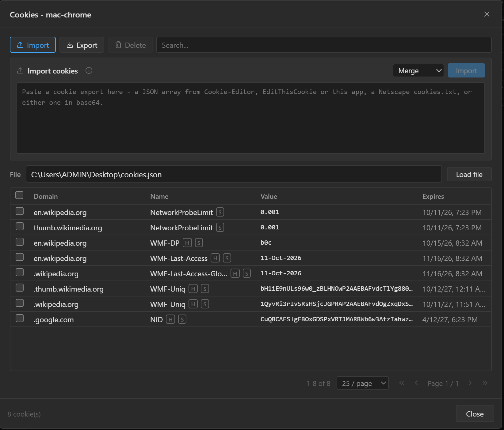Click the S badge on en.wikipedia.org NetworkProbeLimit row

click(220, 212)
